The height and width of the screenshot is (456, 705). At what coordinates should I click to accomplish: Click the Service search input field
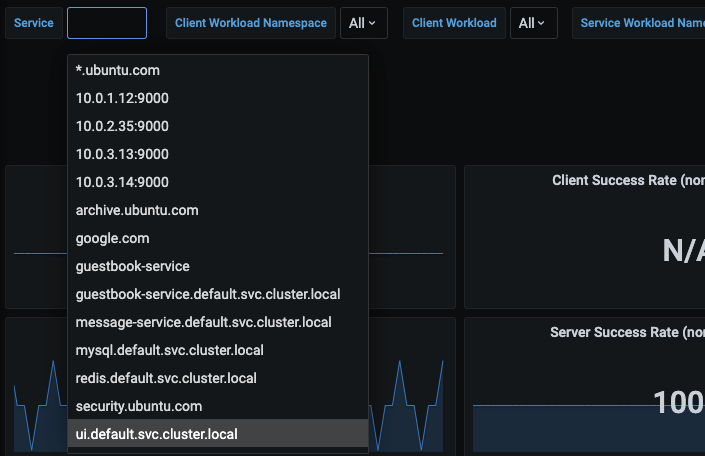coord(107,23)
